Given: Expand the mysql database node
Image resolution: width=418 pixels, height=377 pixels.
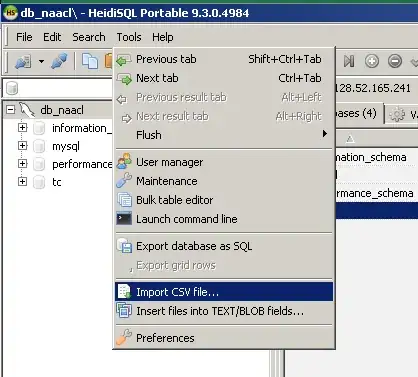Looking at the screenshot, I should 22,145.
